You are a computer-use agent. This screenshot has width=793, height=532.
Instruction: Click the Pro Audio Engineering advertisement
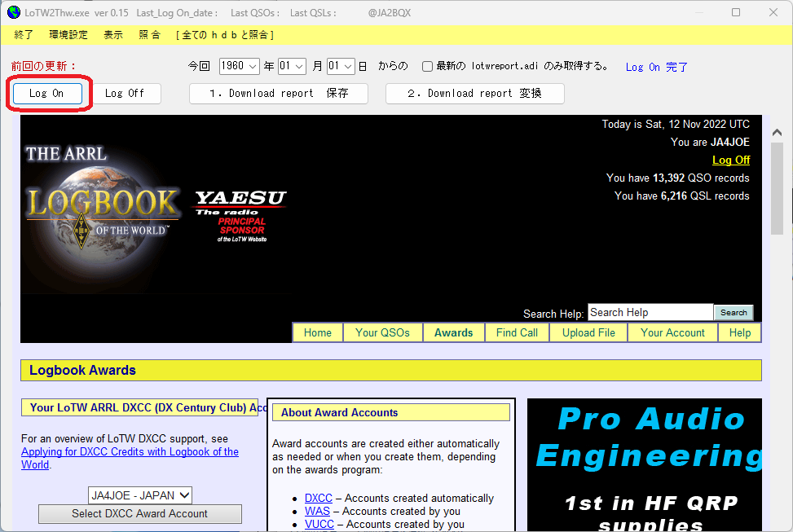[x=645, y=464]
